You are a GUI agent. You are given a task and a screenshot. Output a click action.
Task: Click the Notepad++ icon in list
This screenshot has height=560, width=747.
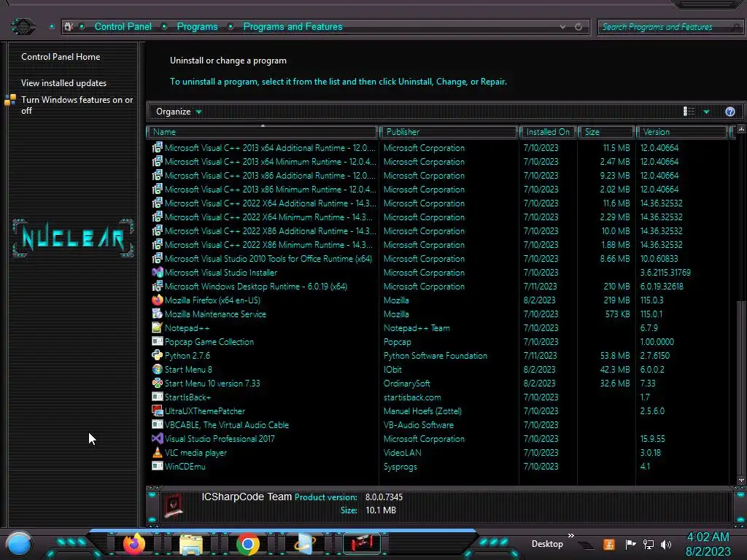click(158, 327)
